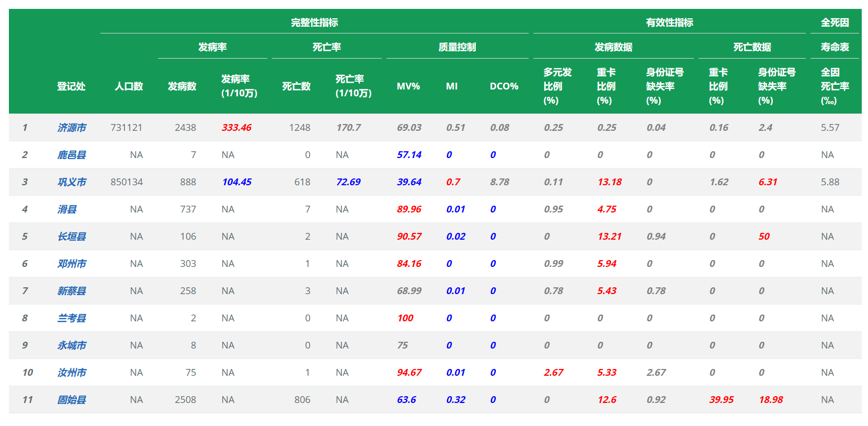
Task: Open the 邓州市 registry link
Action: tap(72, 264)
